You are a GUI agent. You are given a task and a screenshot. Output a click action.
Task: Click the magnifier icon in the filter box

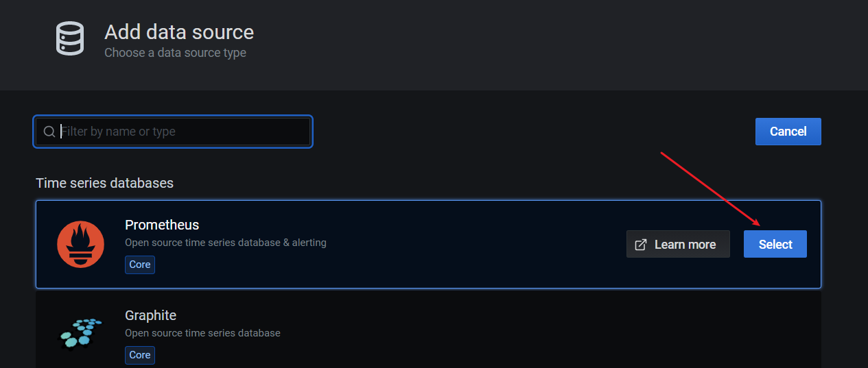(x=49, y=132)
